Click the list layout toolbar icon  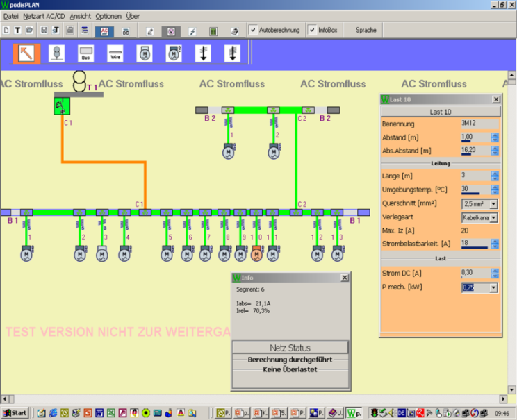tap(85, 31)
